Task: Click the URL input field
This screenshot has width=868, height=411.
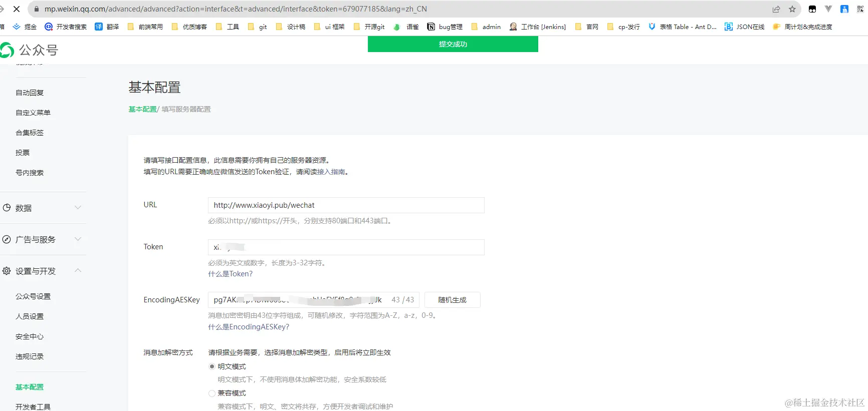Action: pyautogui.click(x=346, y=205)
